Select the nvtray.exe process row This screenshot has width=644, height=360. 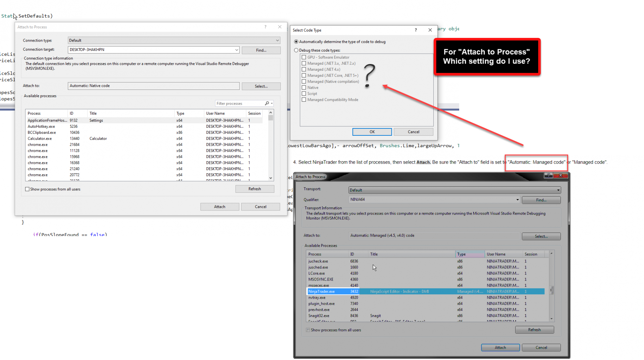tap(426, 298)
